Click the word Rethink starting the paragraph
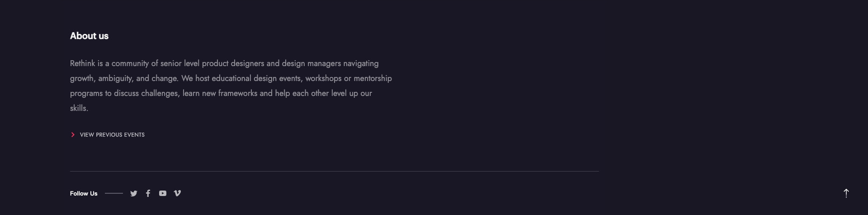Image resolution: width=868 pixels, height=215 pixels. [83, 63]
